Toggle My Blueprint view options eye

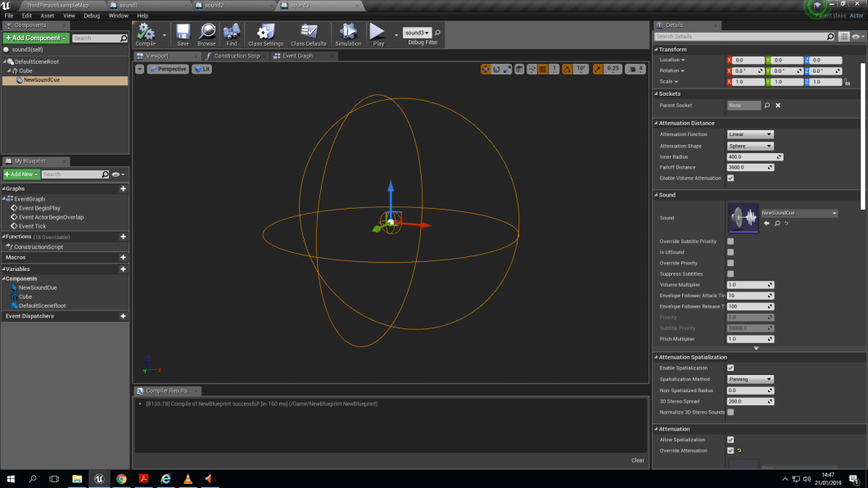[118, 174]
